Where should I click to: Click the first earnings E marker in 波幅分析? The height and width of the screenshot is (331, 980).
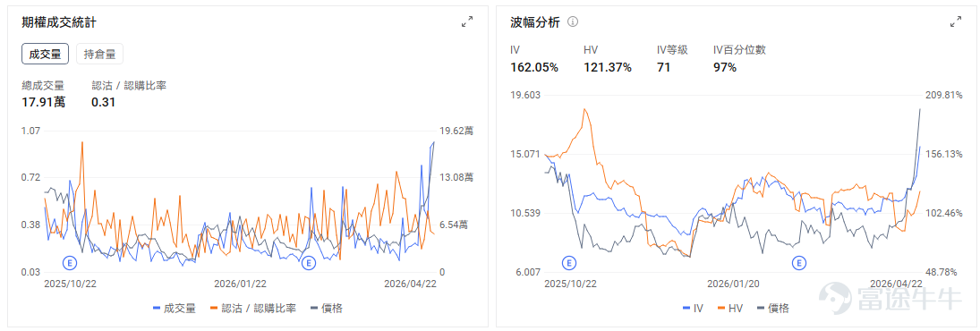click(568, 263)
